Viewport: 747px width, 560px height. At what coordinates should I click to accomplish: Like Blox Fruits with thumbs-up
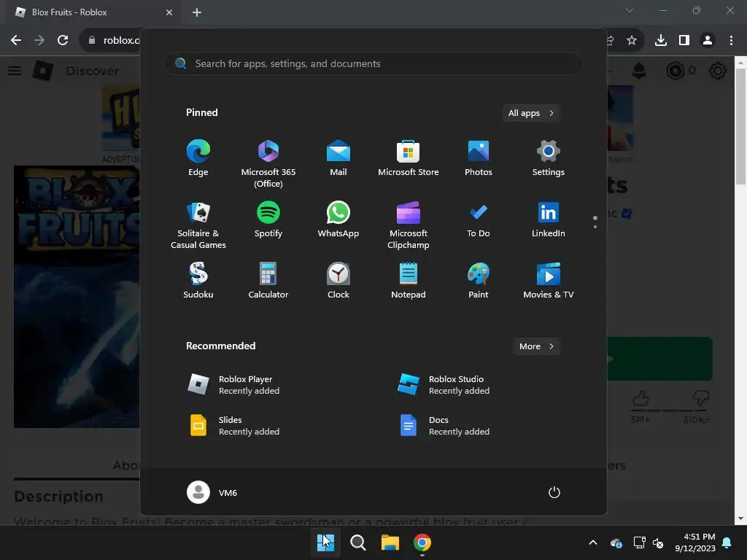[640, 398]
